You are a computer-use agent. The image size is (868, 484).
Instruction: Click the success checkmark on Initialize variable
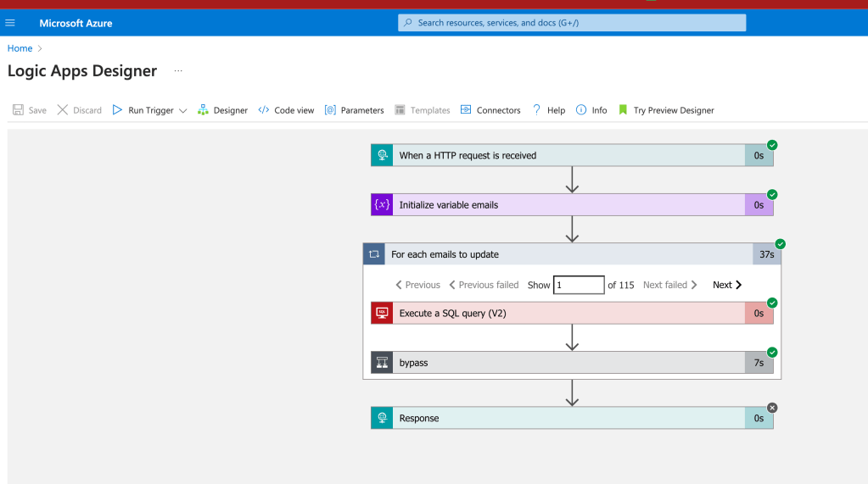pyautogui.click(x=772, y=195)
